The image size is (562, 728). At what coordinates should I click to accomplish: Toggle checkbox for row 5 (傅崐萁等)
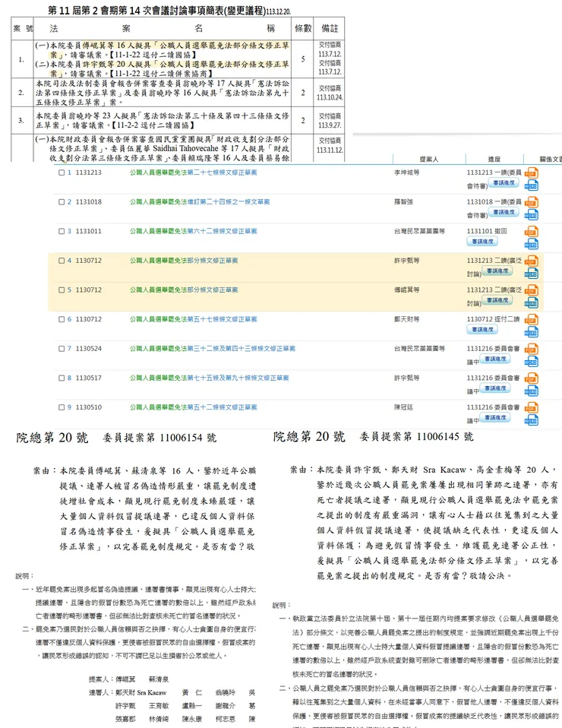62,290
